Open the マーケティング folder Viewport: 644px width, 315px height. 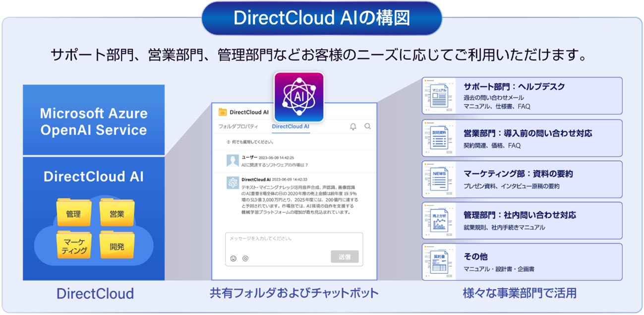click(x=73, y=245)
